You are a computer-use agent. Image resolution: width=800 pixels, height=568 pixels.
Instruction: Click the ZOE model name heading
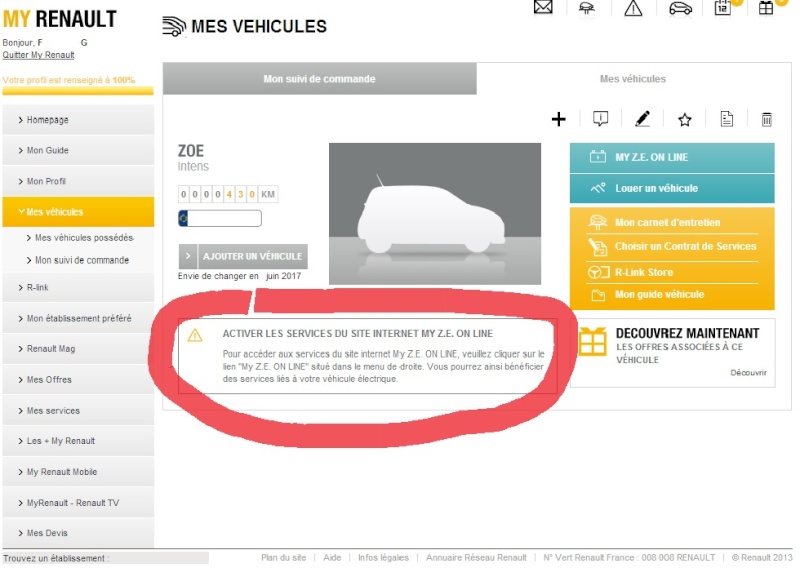click(x=191, y=151)
